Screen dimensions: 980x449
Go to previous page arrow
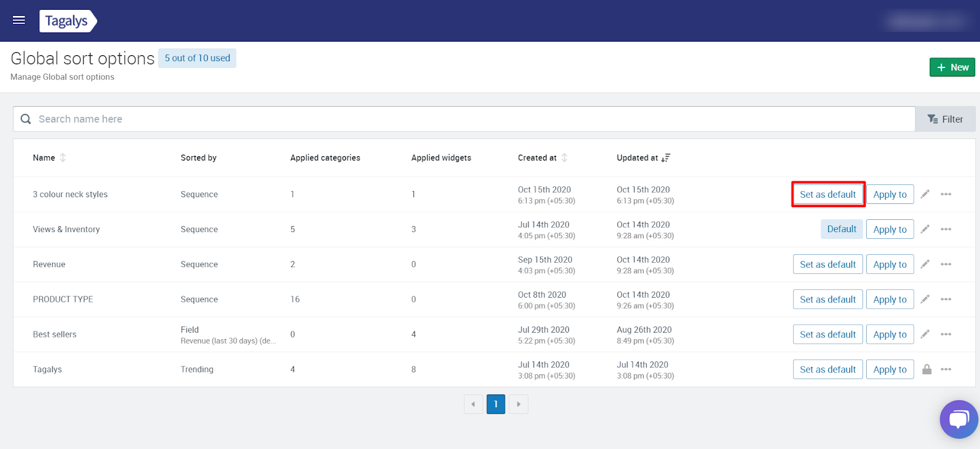tap(473, 404)
